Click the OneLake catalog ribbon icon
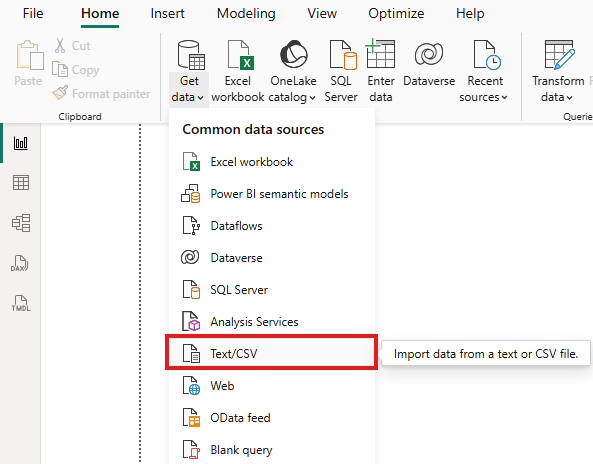The height and width of the screenshot is (464, 593). click(x=293, y=55)
